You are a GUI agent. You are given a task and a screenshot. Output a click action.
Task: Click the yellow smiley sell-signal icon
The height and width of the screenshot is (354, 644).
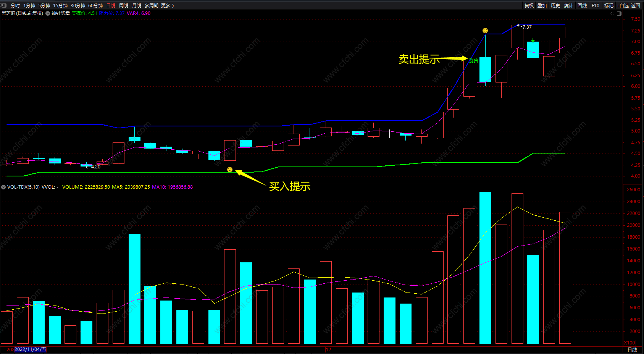[x=485, y=31]
